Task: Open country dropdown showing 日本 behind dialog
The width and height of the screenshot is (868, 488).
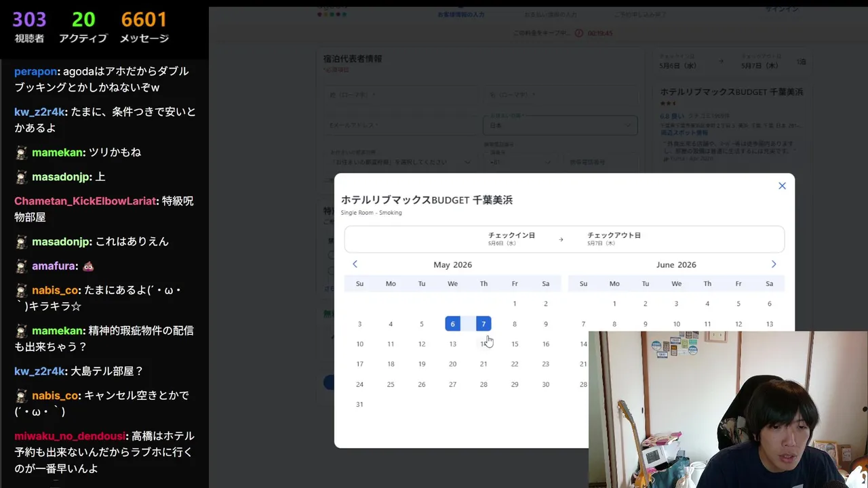Action: 560,125
